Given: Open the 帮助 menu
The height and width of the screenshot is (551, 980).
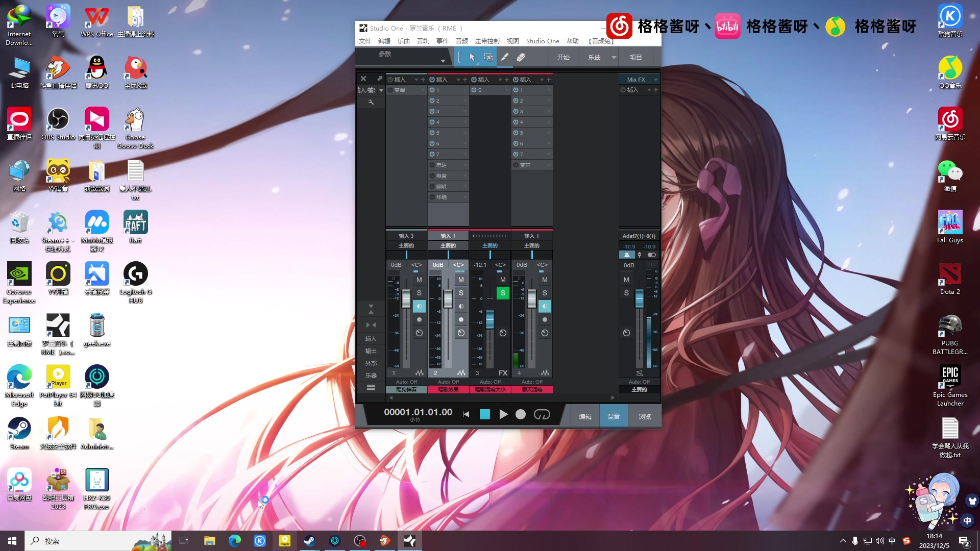Looking at the screenshot, I should click(x=572, y=41).
